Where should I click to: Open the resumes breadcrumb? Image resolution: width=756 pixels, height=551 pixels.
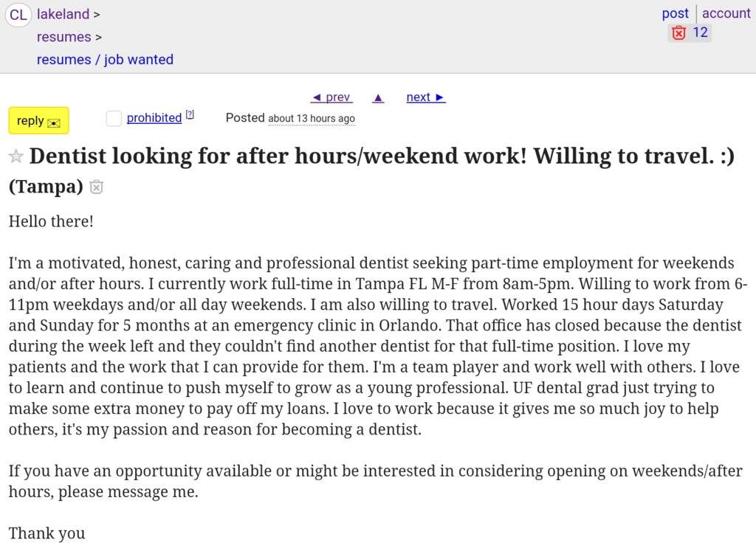(x=63, y=37)
